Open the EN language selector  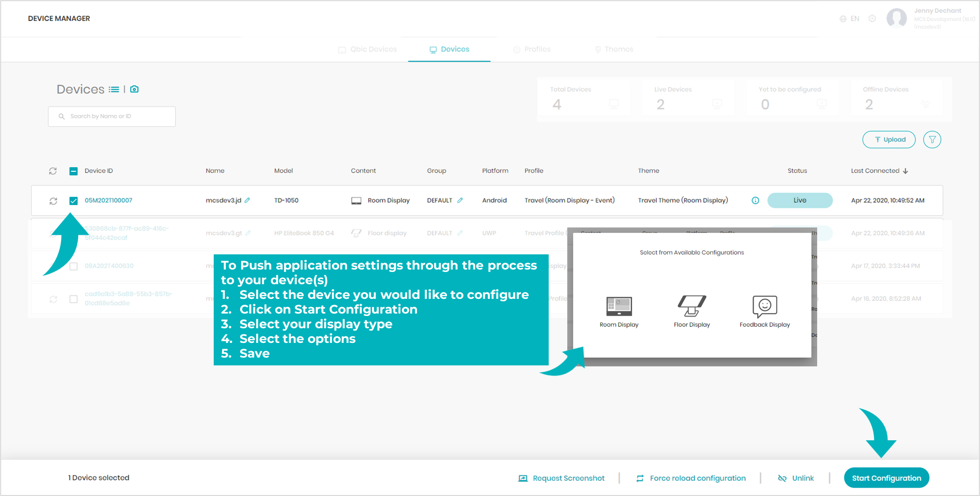(x=849, y=19)
